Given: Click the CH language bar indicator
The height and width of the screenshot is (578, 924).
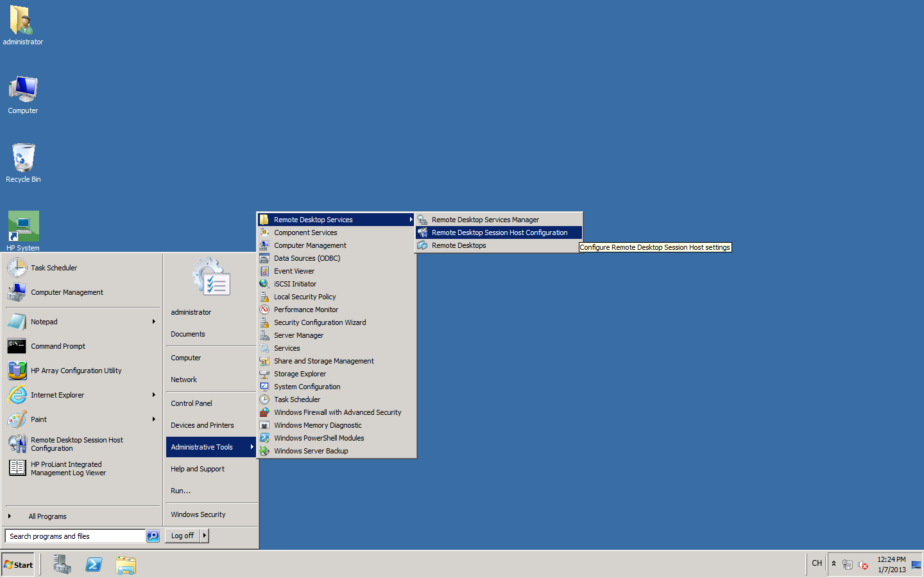Looking at the screenshot, I should (817, 563).
